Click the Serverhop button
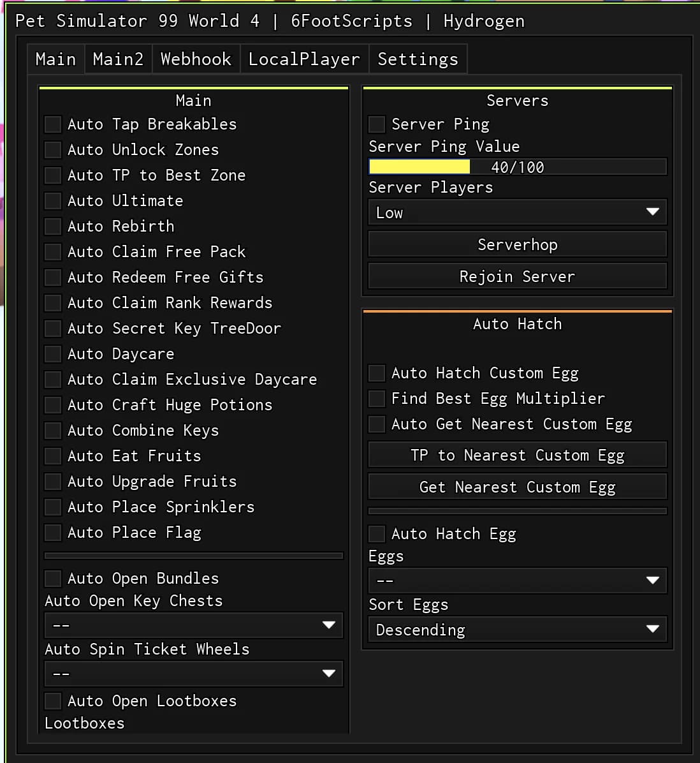 (517, 244)
